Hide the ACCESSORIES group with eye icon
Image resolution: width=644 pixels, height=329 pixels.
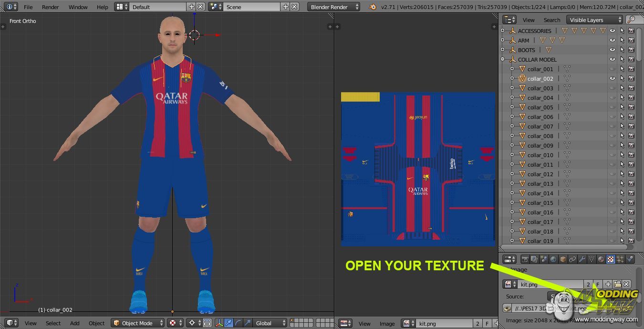tap(613, 31)
